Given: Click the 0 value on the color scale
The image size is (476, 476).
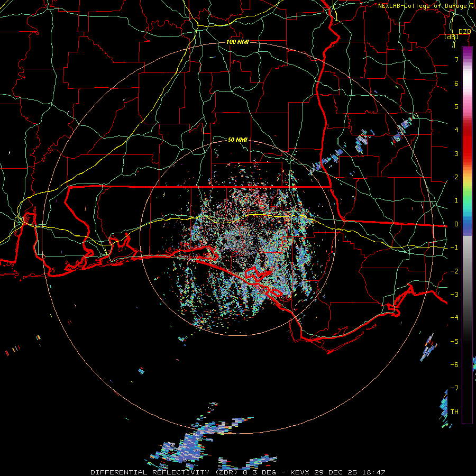Looking at the screenshot, I should coord(456,224).
